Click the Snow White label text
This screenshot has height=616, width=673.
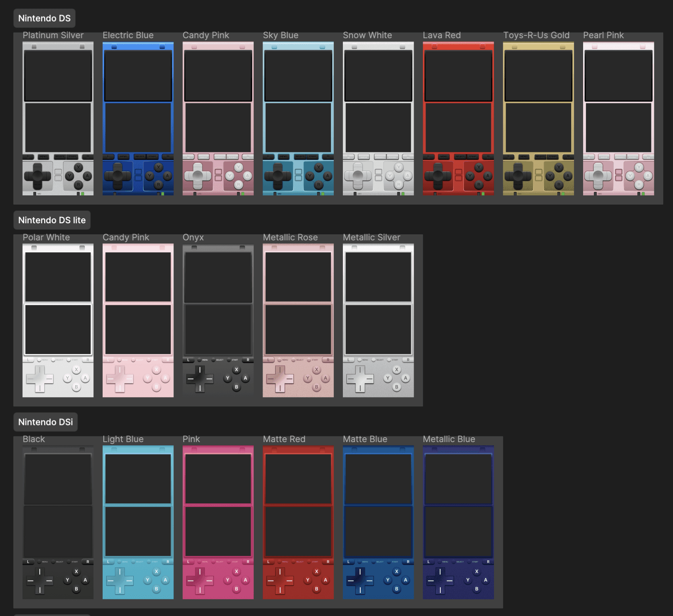coord(368,35)
